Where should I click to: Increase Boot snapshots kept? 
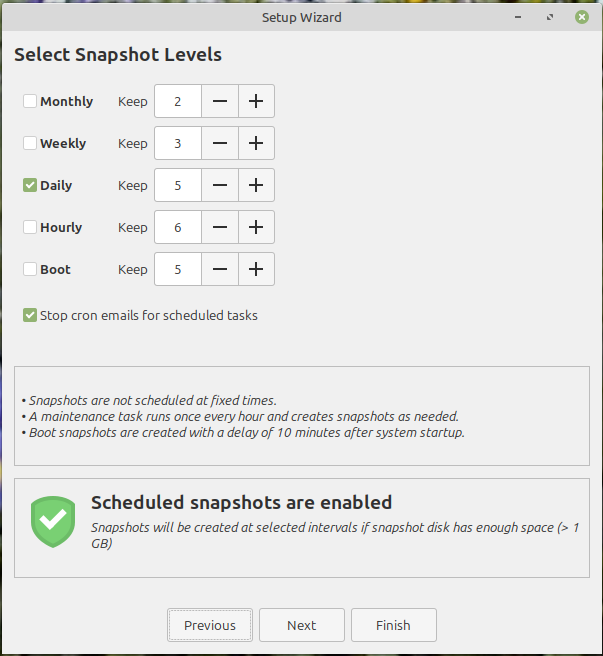pyautogui.click(x=256, y=269)
